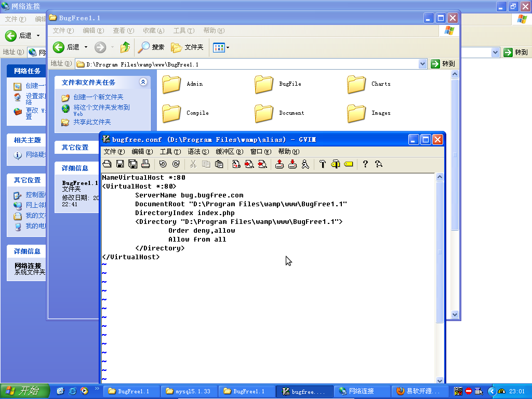Viewport: 532px width, 399px height.
Task: Open 文件 menu in 网络连接 window
Action: [x=15, y=19]
